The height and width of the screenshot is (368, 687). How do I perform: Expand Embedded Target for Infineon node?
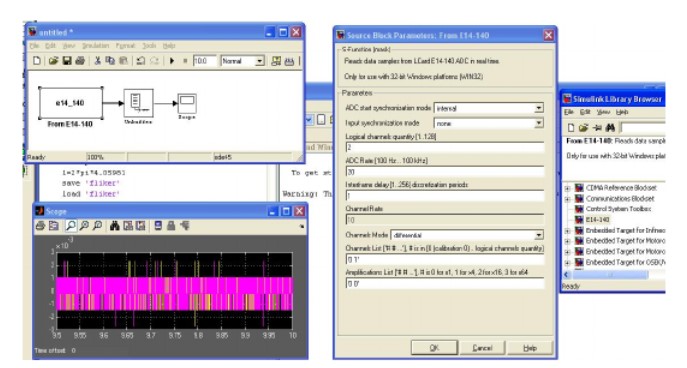coord(567,231)
